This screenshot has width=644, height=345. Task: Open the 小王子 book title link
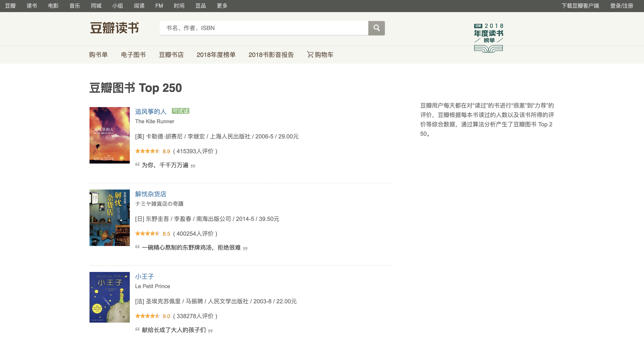[x=145, y=276]
